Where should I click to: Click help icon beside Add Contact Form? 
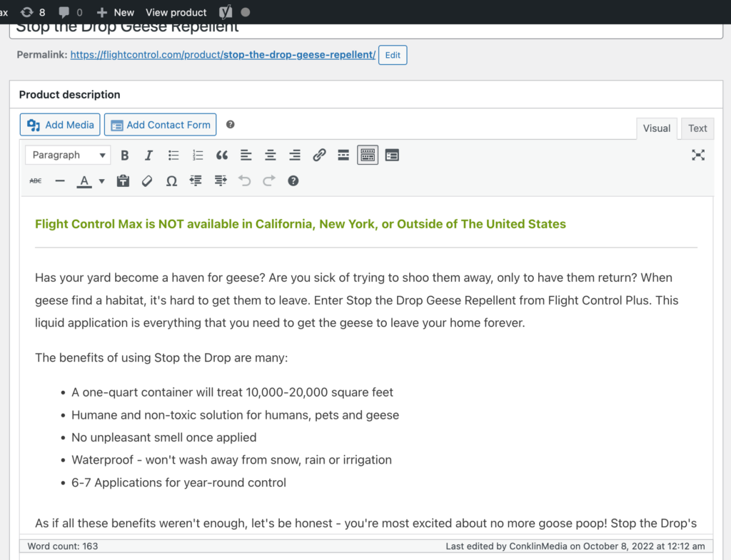click(231, 124)
